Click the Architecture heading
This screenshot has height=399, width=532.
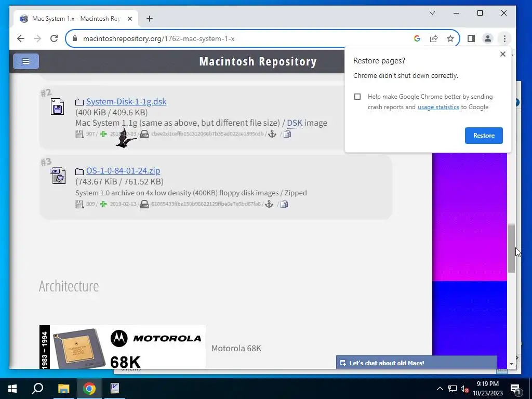[x=69, y=286]
